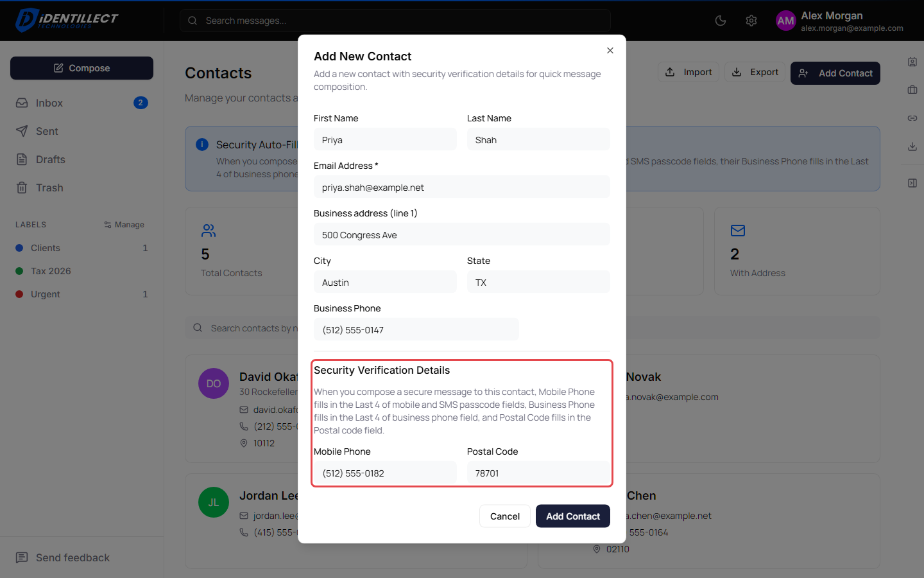
Task: Focus the Postal Code field with 78701
Action: tap(538, 473)
